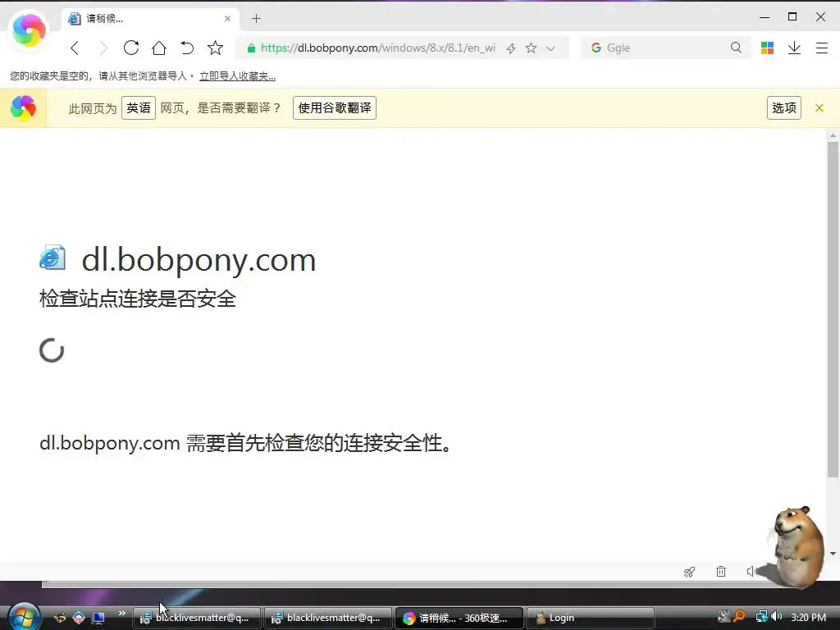
Task: Open a new tab with plus
Action: (x=256, y=19)
